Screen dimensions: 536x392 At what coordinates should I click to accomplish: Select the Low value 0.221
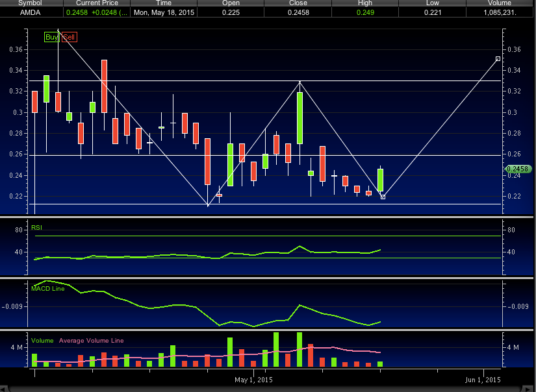tap(433, 12)
